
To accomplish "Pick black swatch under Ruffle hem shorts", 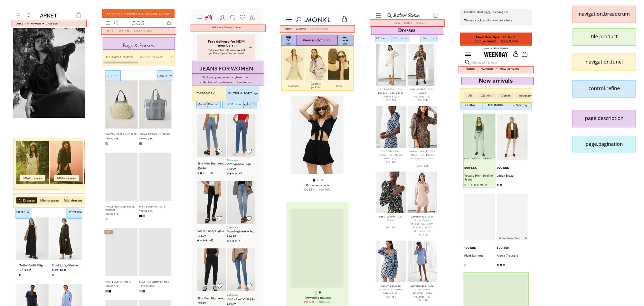I will point(314,180).
